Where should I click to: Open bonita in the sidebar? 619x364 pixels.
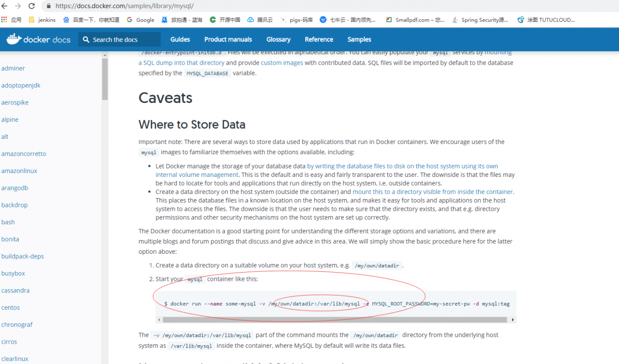click(10, 239)
